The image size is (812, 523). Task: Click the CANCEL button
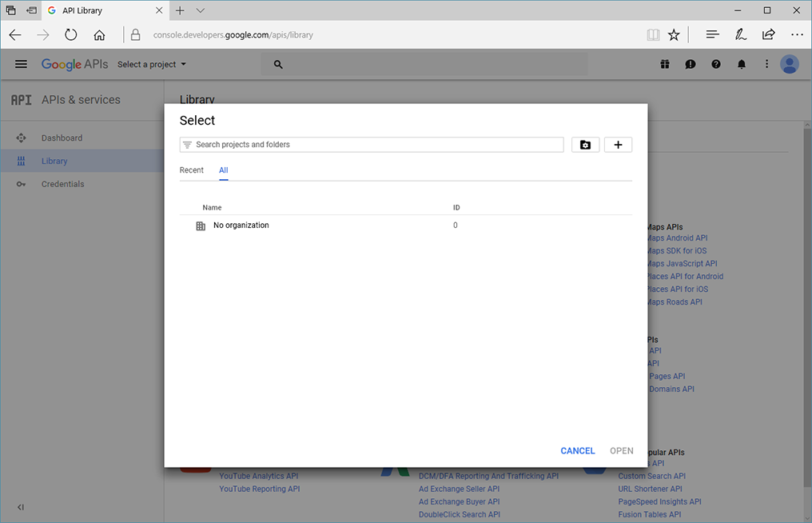coord(577,450)
